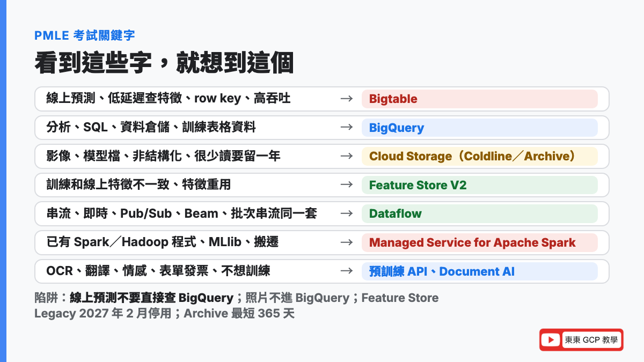Click the arrow pointing to Feature Store V2
This screenshot has height=362, width=644.
347,185
